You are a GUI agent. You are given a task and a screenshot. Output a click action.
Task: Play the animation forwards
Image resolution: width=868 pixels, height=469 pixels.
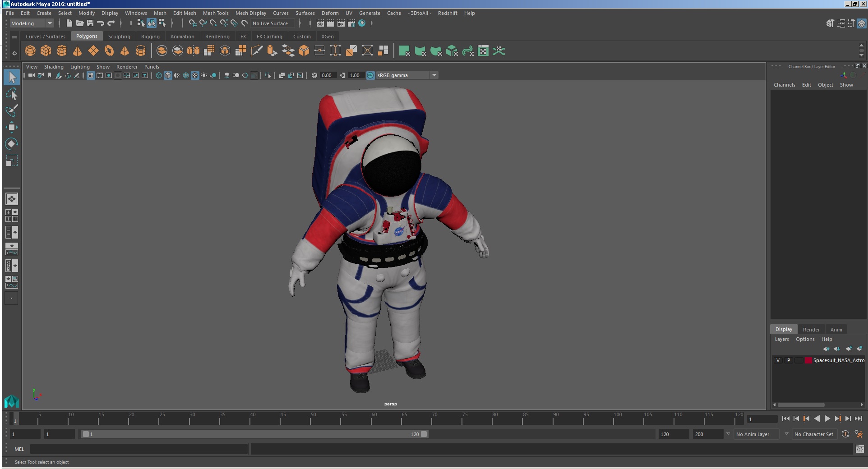[827, 419]
